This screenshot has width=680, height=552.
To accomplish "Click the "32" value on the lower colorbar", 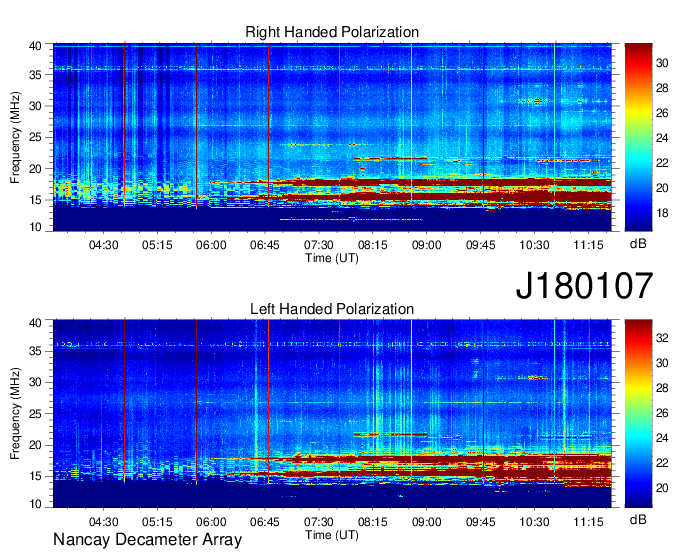I will click(x=662, y=338).
